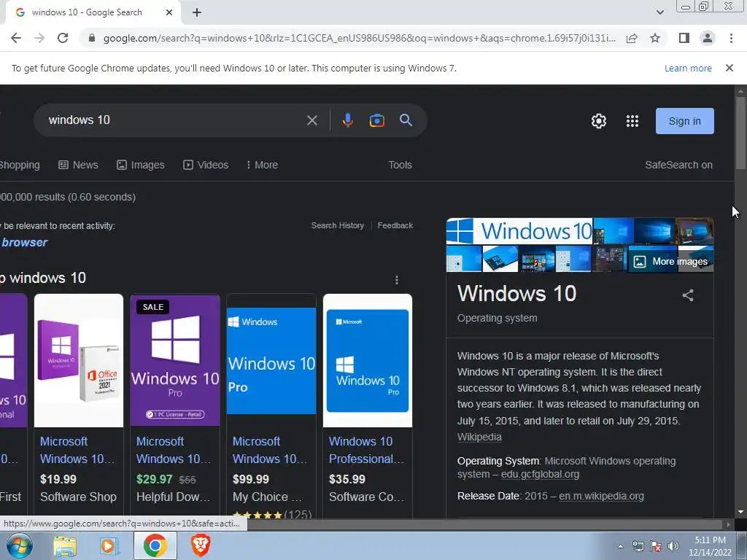747x560 pixels.
Task: Open Windows Explorer from the taskbar
Action: click(x=65, y=546)
